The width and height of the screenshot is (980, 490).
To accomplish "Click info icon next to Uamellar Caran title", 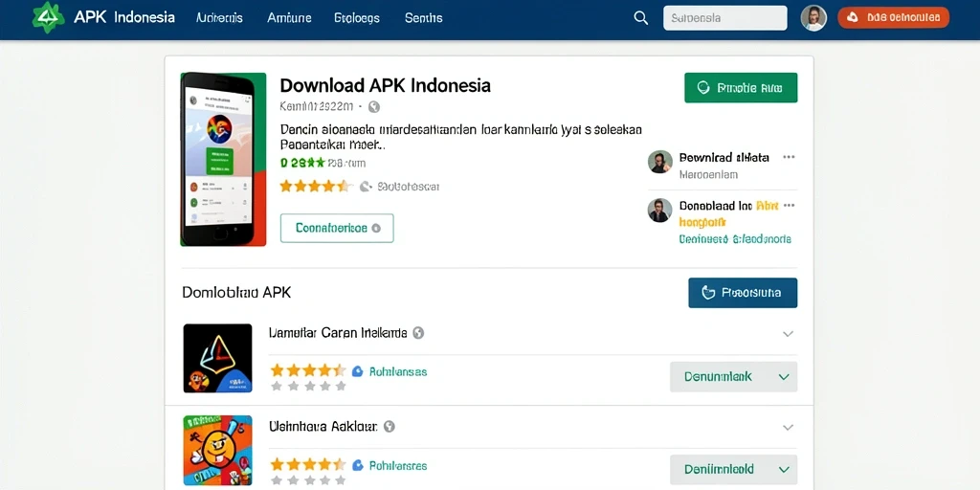I will pos(419,333).
